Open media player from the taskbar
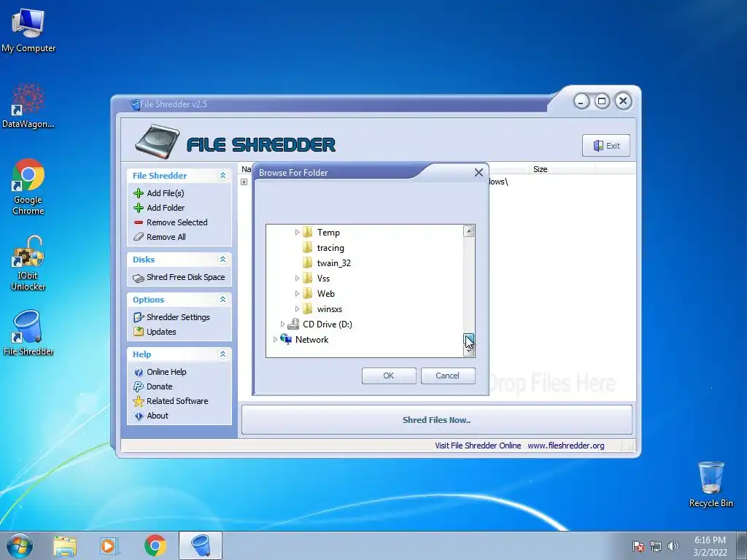 click(109, 545)
